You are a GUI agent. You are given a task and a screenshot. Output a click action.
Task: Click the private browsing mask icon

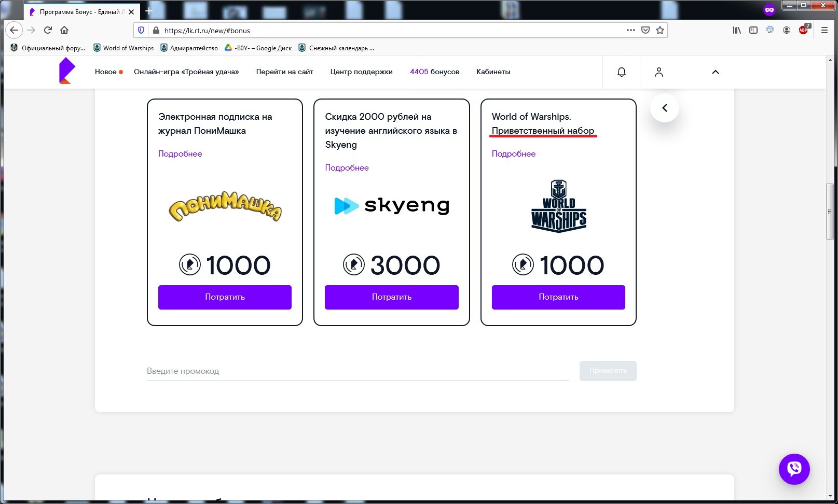(770, 9)
